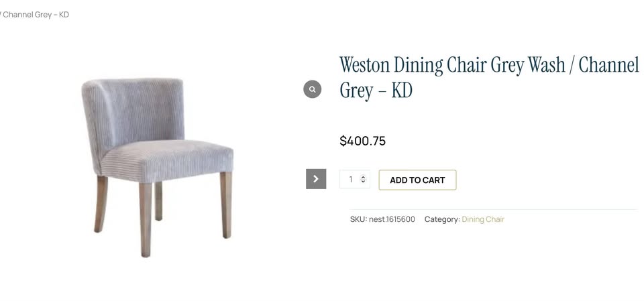Click the $400.75 price text
644x301 pixels.
click(363, 141)
